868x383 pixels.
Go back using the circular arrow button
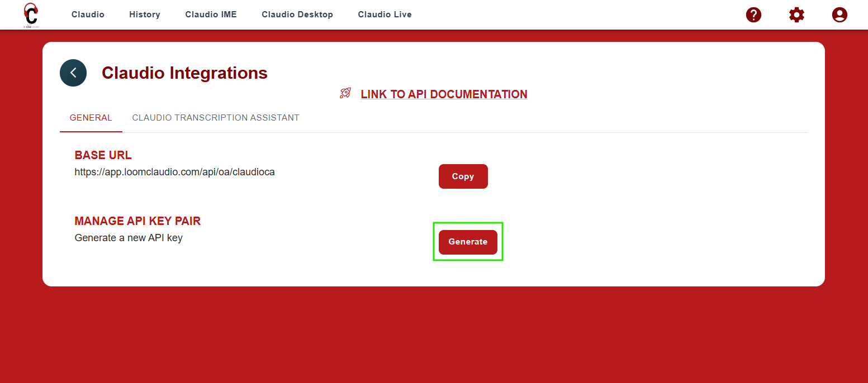click(x=73, y=73)
